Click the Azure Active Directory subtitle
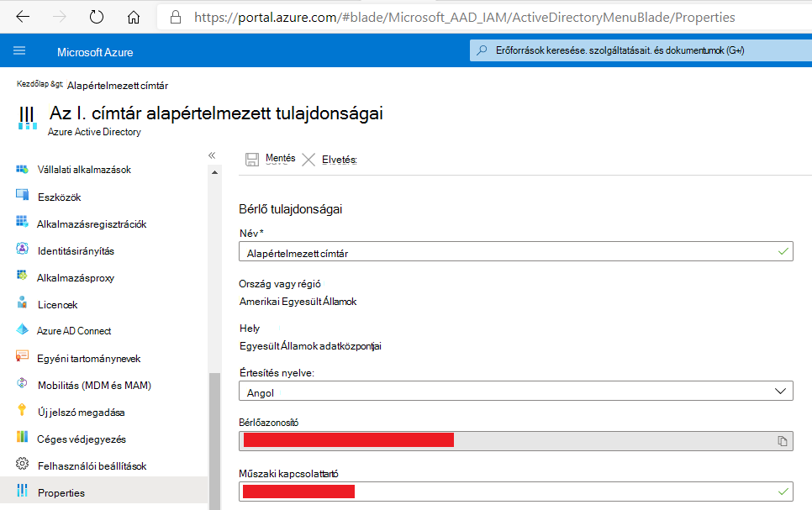The width and height of the screenshot is (812, 510). pos(94,132)
